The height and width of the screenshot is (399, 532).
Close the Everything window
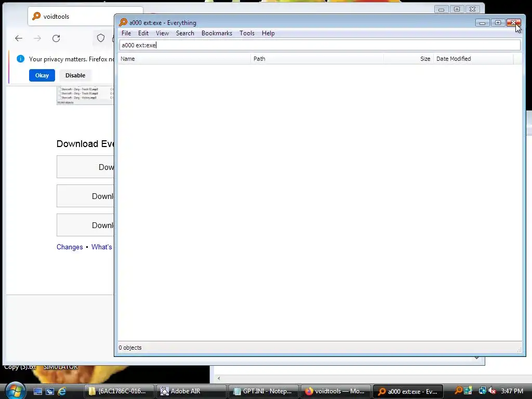(x=513, y=23)
